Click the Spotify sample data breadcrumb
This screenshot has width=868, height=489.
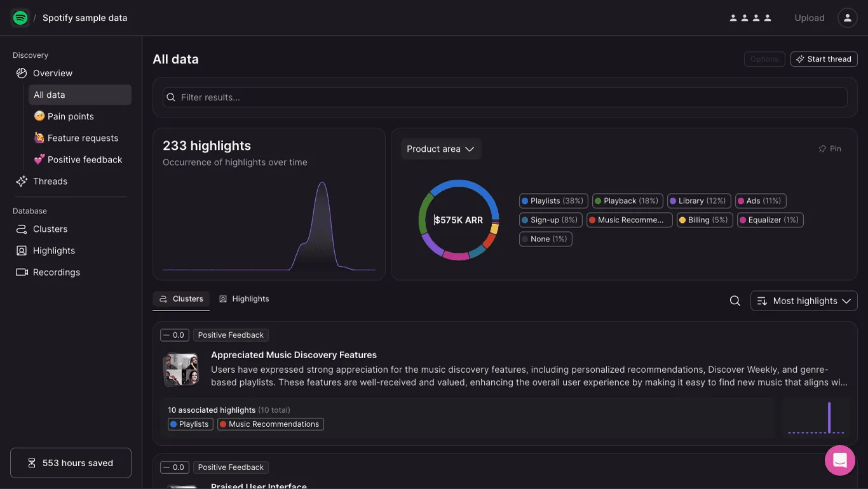(x=85, y=18)
